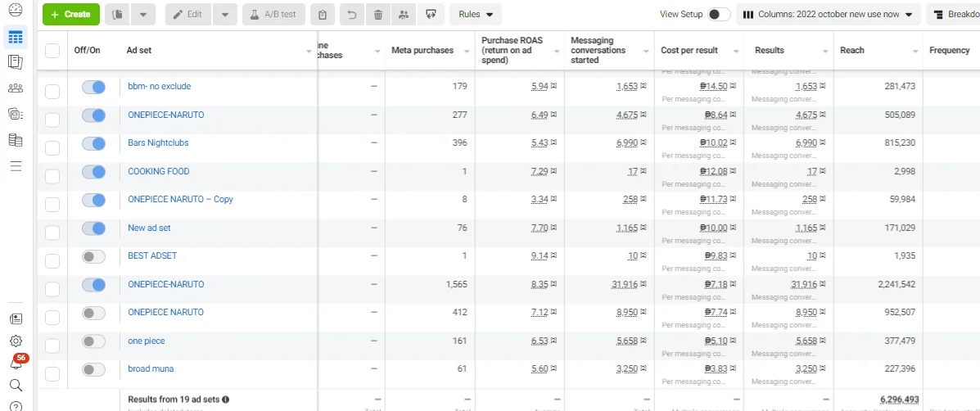Open the stacked images icon in sidebar
Screen dimensions: 980x411
(16, 114)
